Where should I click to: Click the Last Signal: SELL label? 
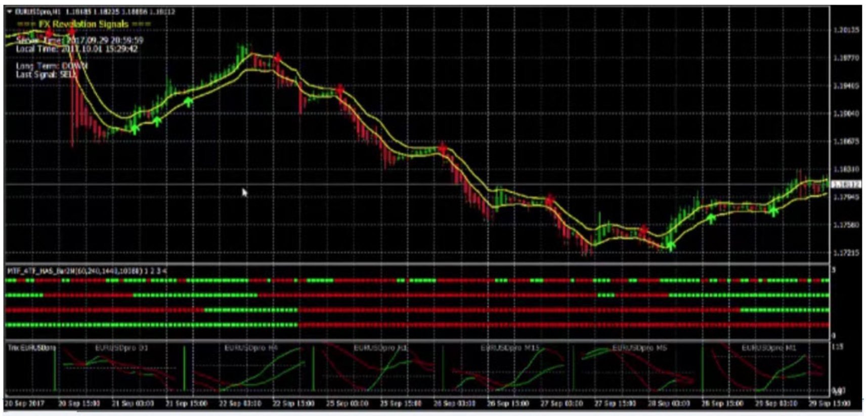coord(47,74)
